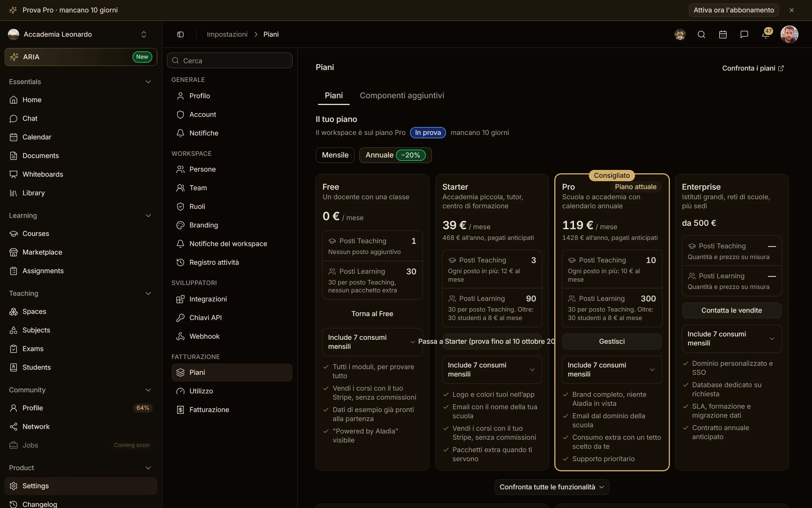Open Spaces under Teaching
The image size is (812, 508).
click(x=81, y=312)
